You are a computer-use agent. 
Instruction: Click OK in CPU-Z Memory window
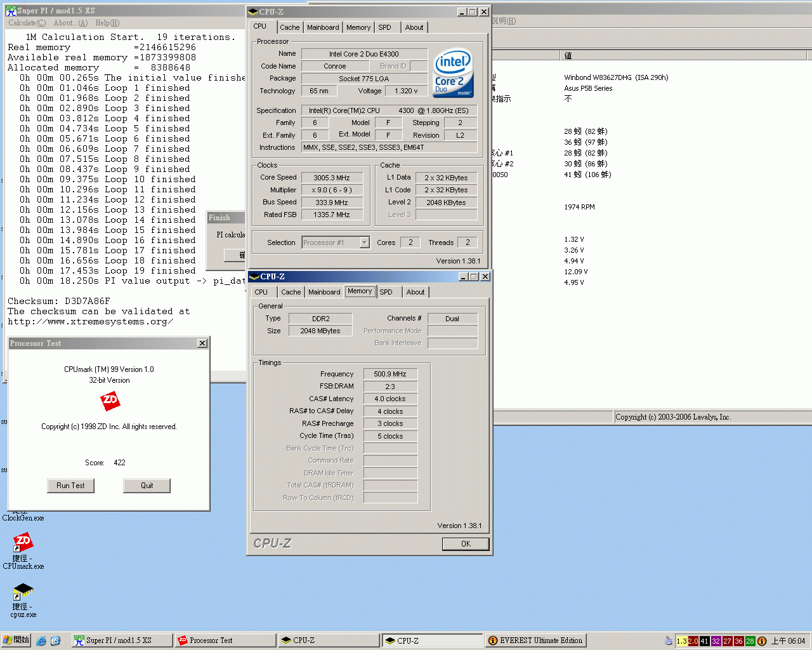click(466, 544)
